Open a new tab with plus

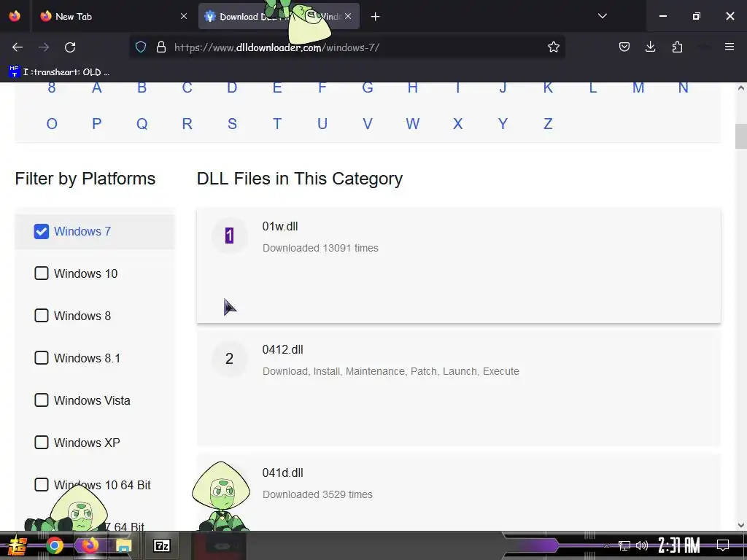[375, 17]
